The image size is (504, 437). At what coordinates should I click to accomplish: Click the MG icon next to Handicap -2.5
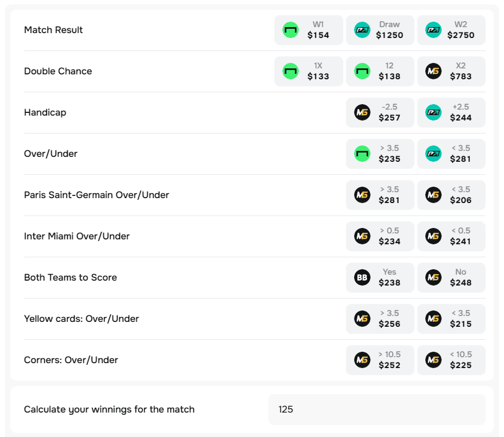pos(362,112)
